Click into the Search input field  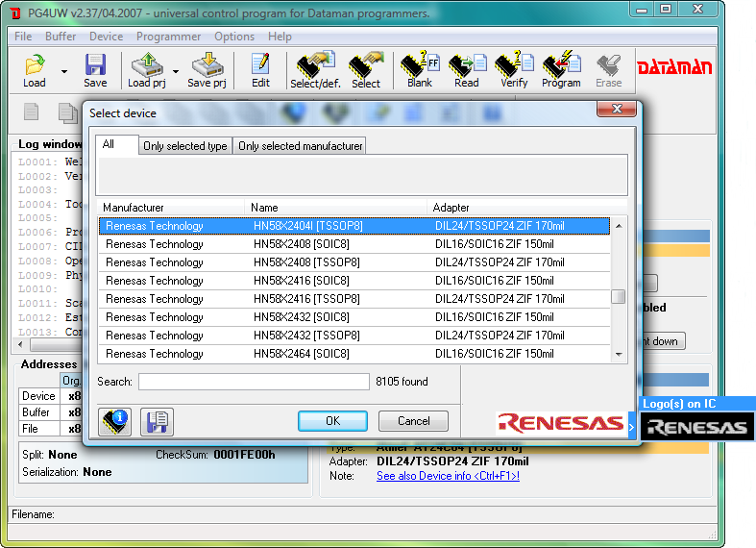[x=254, y=382]
